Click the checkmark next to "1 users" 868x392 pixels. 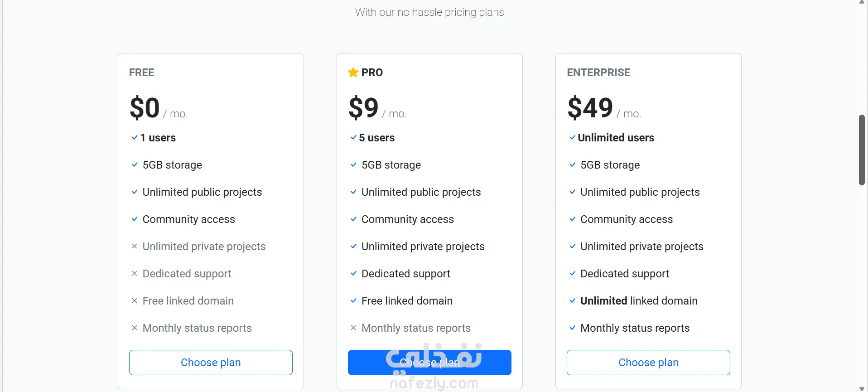tap(135, 137)
